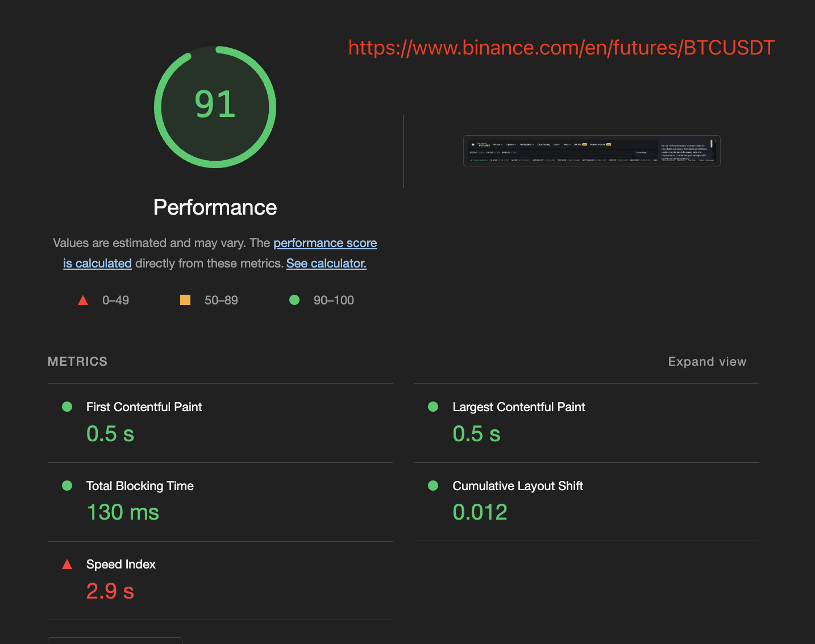Click the green dot beside First Contentful Paint
Viewport: 815px width, 644px height.
coord(67,407)
